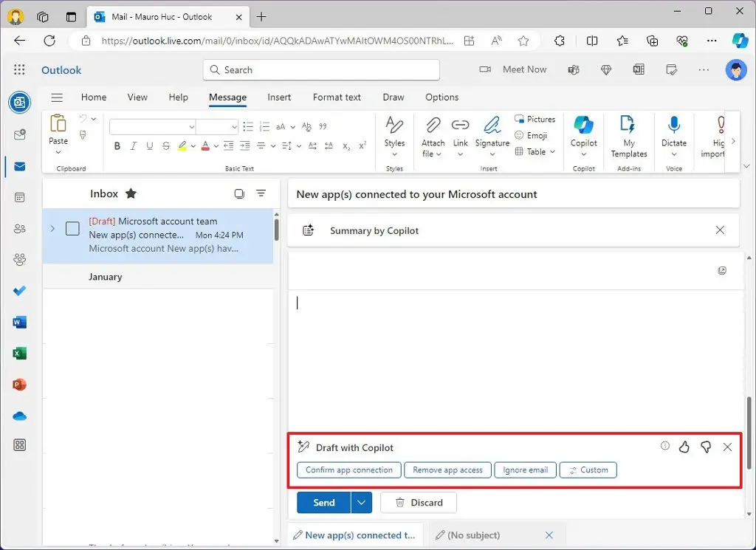The width and height of the screenshot is (756, 550).
Task: Select the Dictate voice tool
Action: pos(673,134)
